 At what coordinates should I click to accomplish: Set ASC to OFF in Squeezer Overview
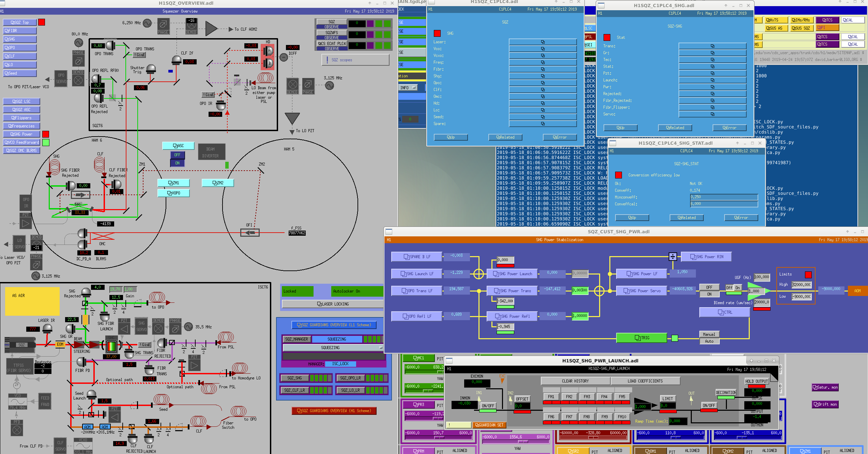coord(178,155)
